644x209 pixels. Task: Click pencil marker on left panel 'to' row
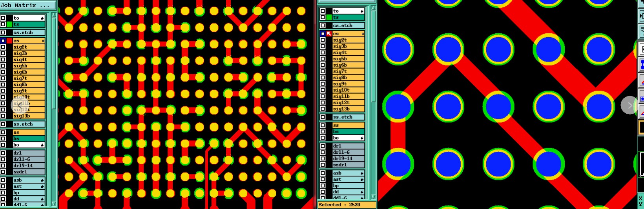[42, 18]
